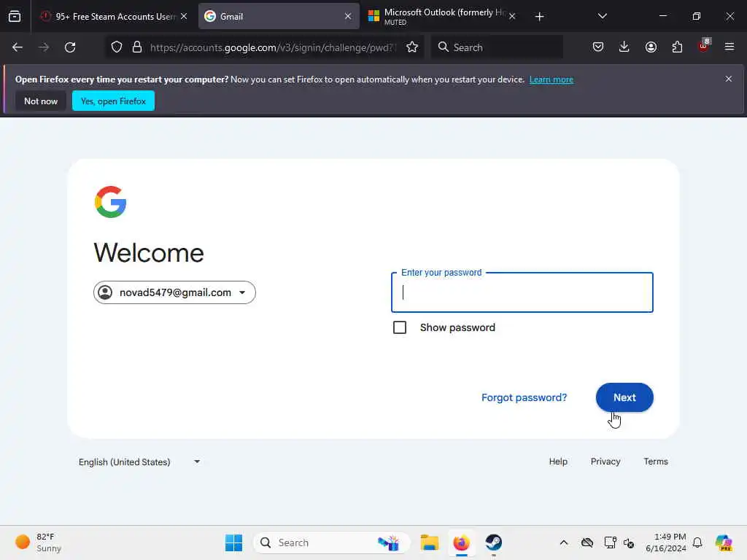Click the Firefox toolbar Search box

(497, 47)
